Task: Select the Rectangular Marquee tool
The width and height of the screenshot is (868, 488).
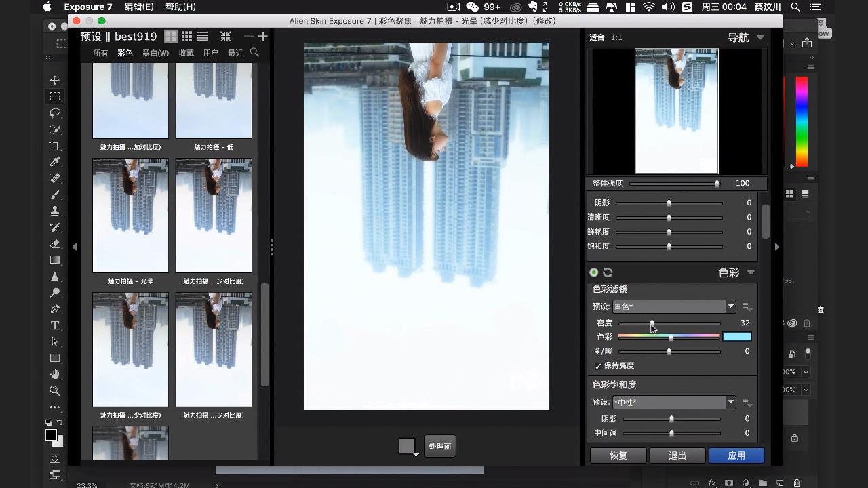Action: 55,96
